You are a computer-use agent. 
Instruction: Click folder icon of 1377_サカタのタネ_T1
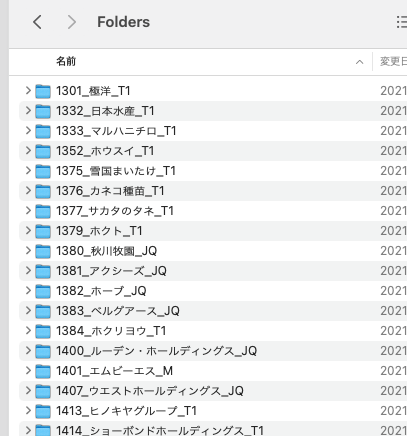click(x=43, y=211)
